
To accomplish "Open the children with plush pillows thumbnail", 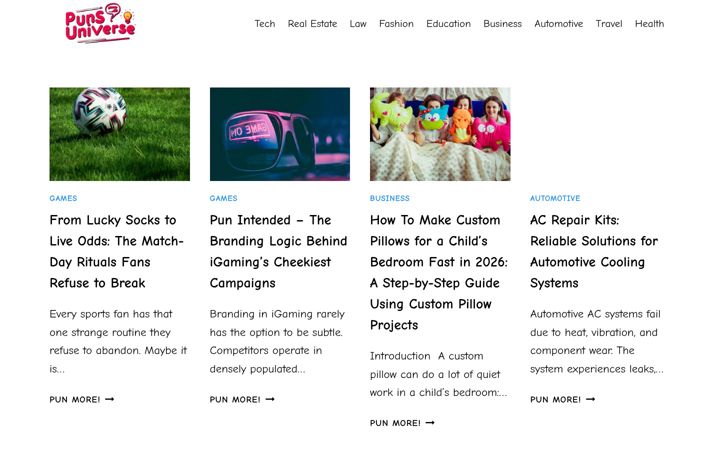I will (440, 134).
